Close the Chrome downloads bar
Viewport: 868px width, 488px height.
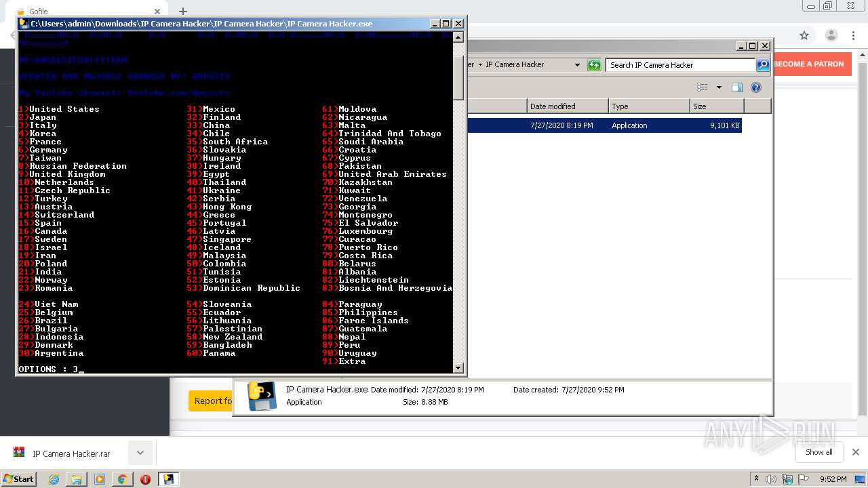856,452
